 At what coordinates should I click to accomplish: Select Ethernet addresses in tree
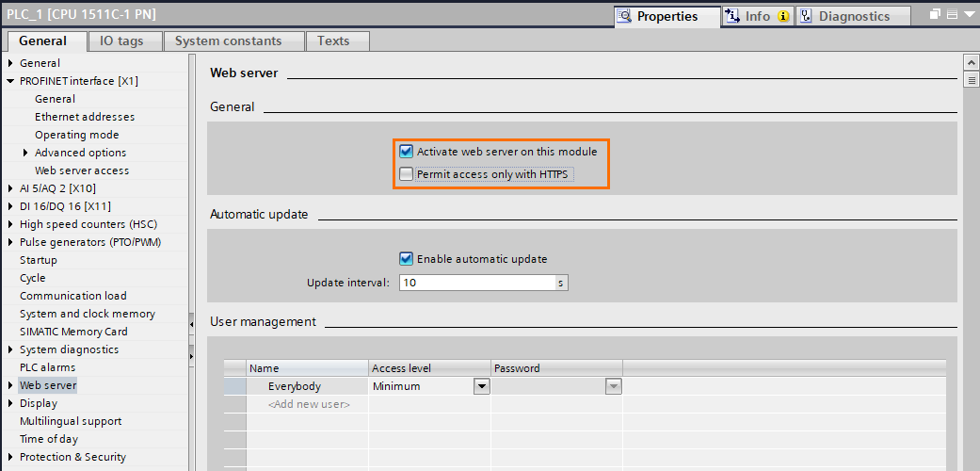pos(85,117)
